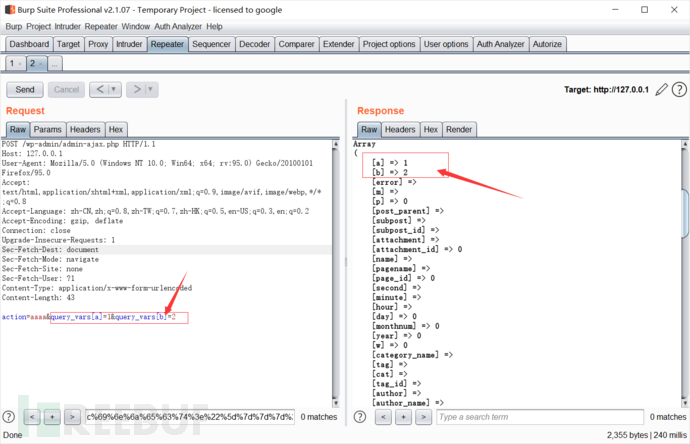This screenshot has width=690, height=444.
Task: Click the edit target pencil icon
Action: (661, 90)
